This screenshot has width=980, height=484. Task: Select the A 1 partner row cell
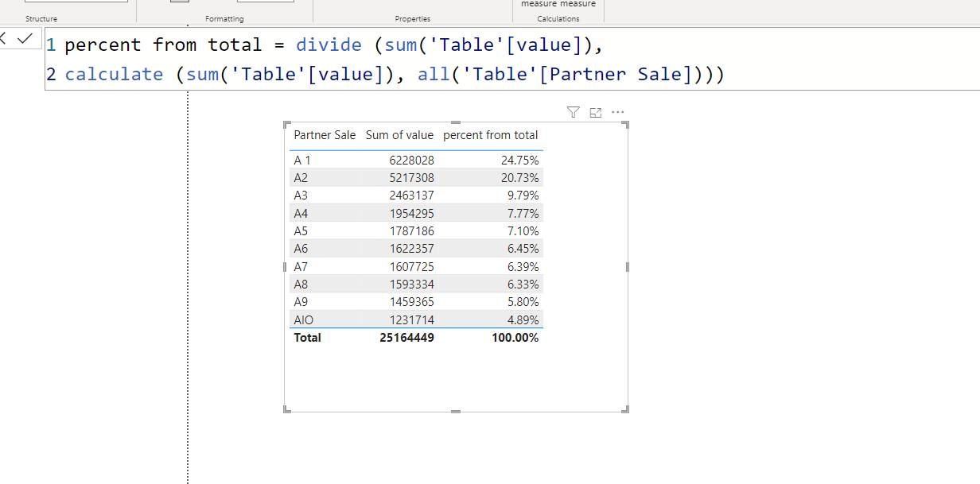coord(302,160)
